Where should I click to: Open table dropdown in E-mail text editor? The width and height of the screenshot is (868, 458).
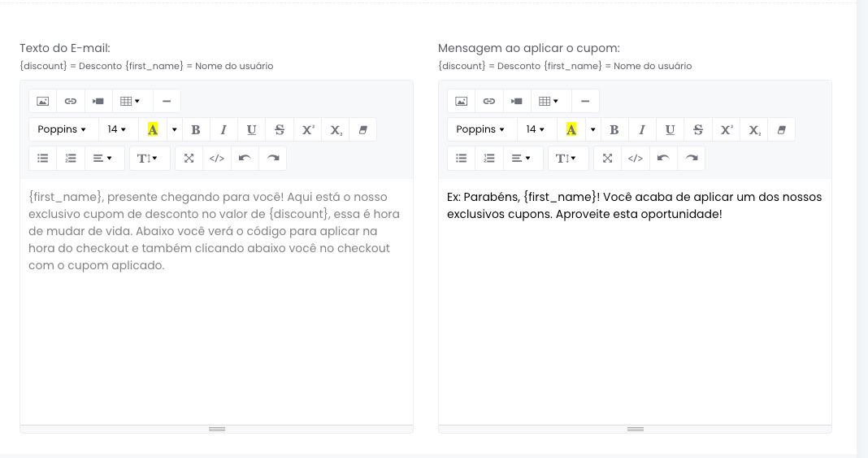(130, 101)
